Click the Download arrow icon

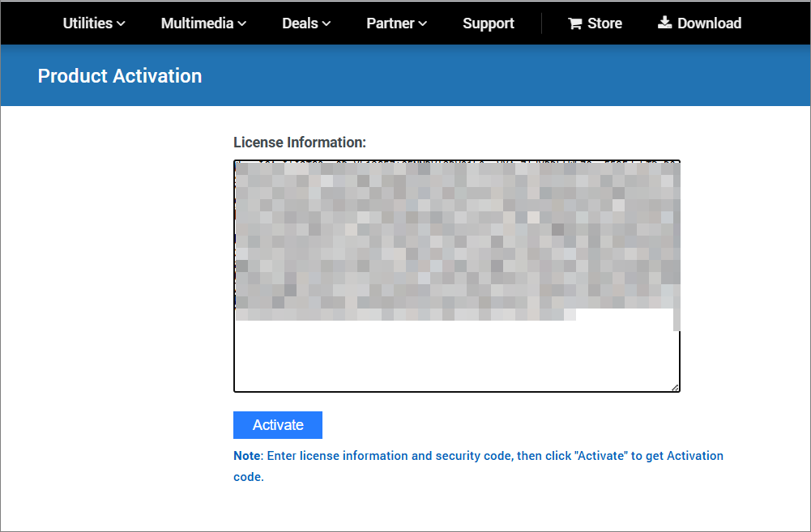pos(666,23)
